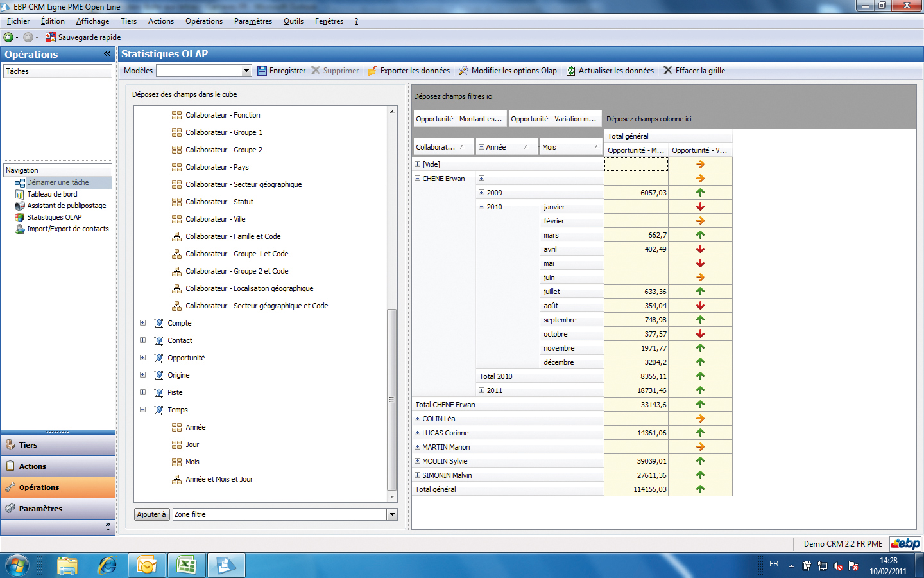
Task: Click Effacer la grille icon
Action: pyautogui.click(x=667, y=71)
